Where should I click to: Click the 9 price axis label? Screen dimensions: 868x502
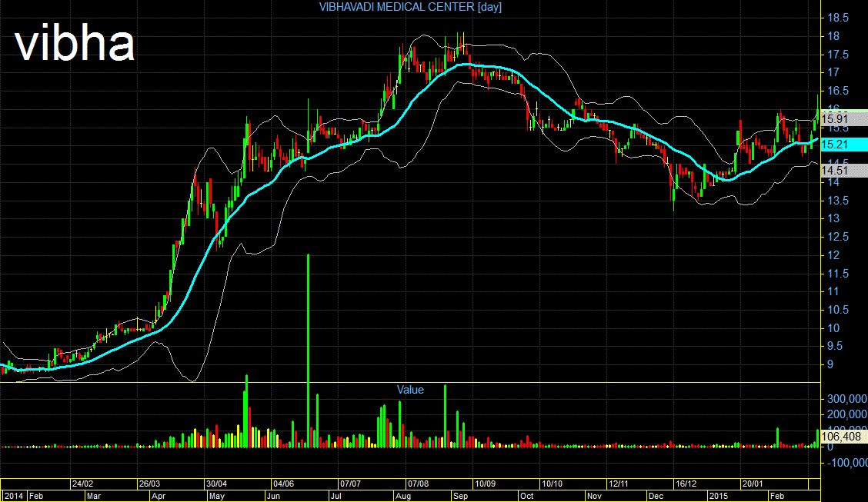pyautogui.click(x=830, y=364)
